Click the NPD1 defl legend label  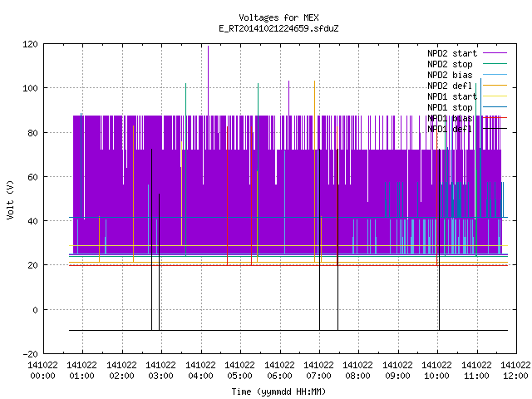click(450, 130)
